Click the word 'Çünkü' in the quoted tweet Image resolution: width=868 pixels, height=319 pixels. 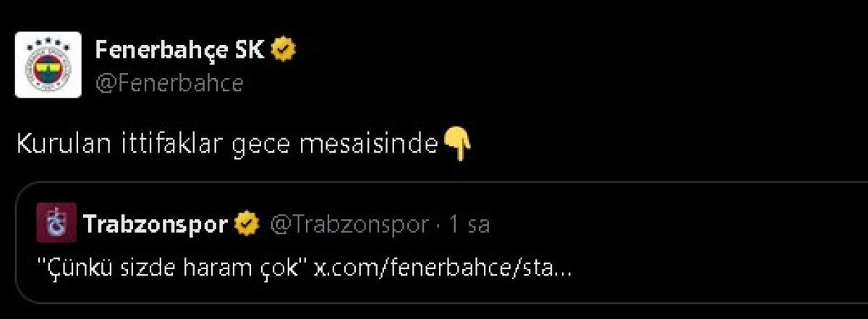click(x=74, y=268)
